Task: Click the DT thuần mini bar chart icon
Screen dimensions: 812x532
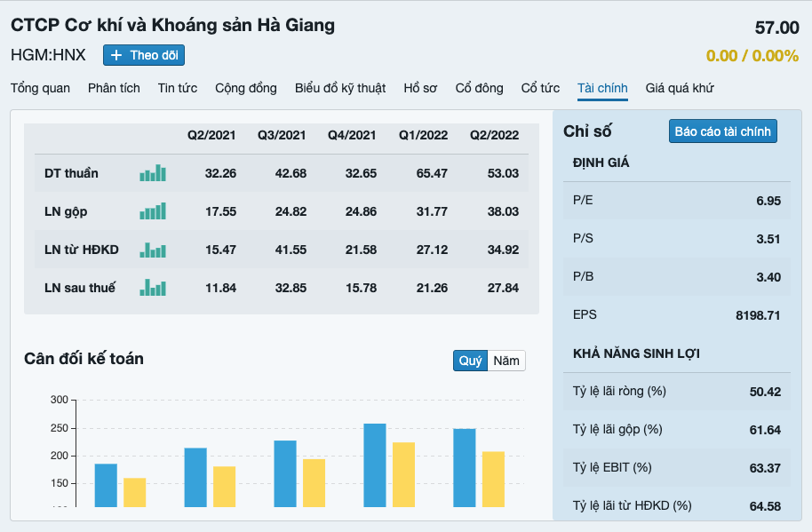Action: click(x=153, y=173)
